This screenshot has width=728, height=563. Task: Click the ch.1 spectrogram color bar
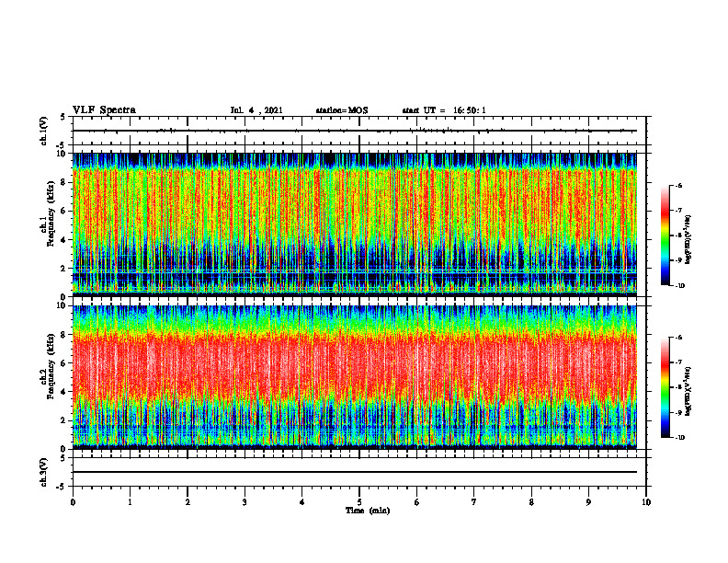tap(665, 236)
